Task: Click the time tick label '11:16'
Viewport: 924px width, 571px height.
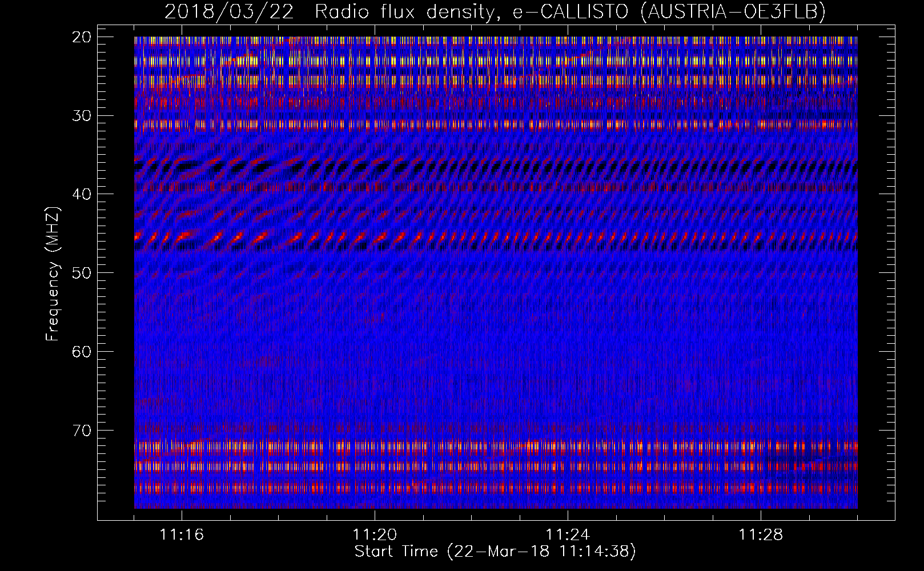Action: pyautogui.click(x=182, y=535)
